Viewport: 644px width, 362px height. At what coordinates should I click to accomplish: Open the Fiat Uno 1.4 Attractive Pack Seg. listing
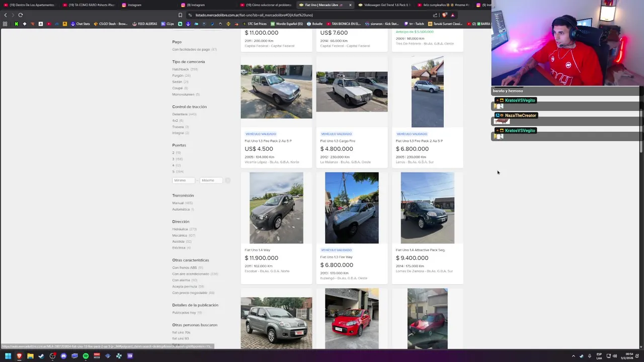pos(420,250)
